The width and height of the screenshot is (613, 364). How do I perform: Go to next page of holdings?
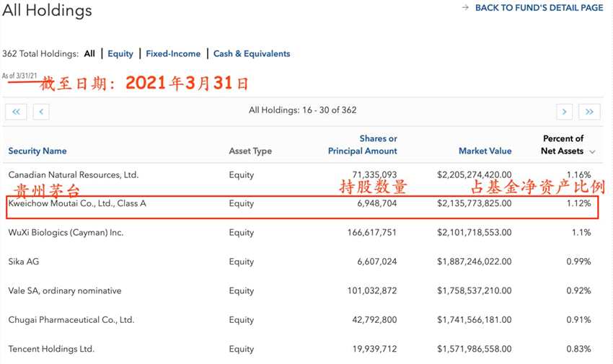click(565, 111)
